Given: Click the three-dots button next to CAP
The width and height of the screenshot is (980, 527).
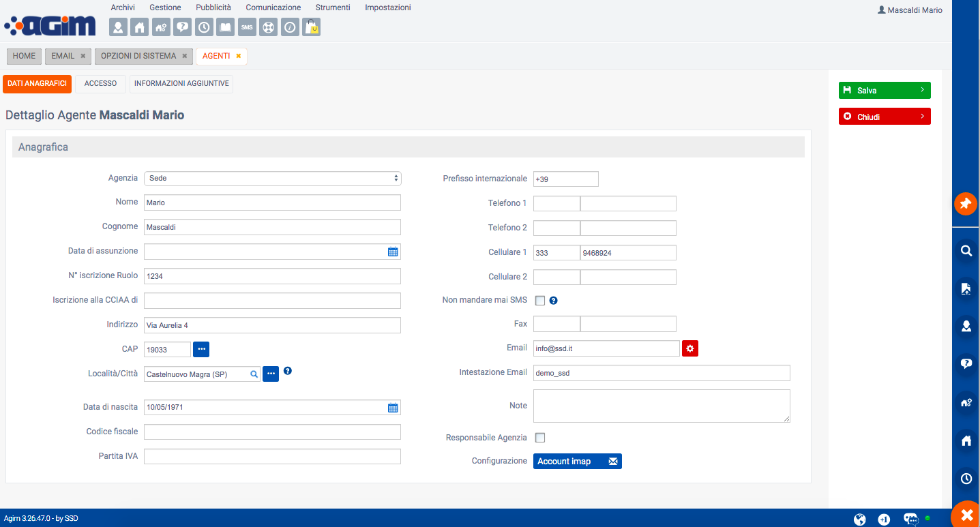Looking at the screenshot, I should (x=201, y=349).
